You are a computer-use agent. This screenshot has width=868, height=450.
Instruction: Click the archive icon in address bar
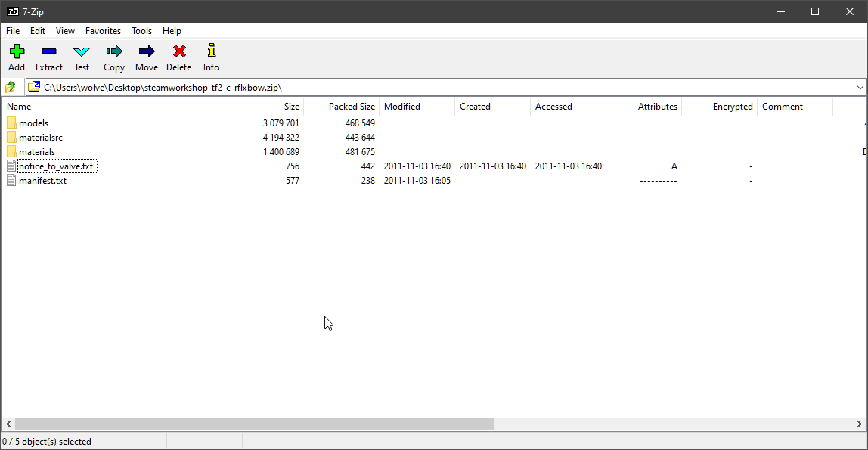(34, 87)
